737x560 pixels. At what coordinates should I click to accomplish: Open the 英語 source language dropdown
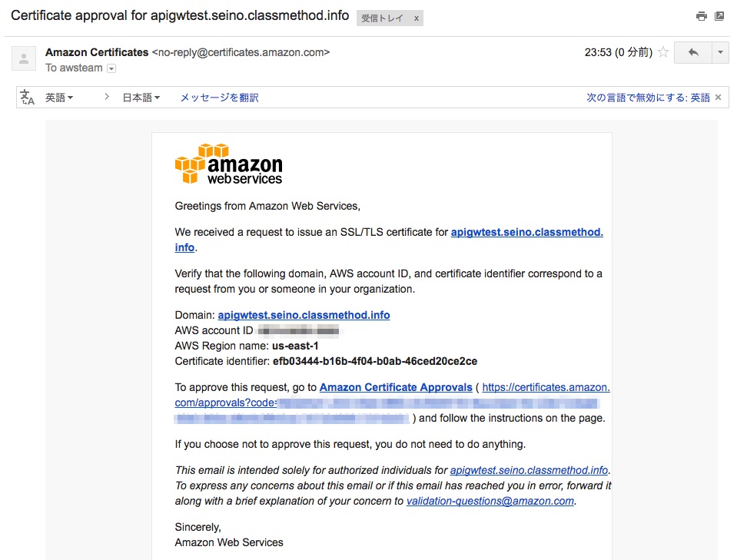(59, 98)
